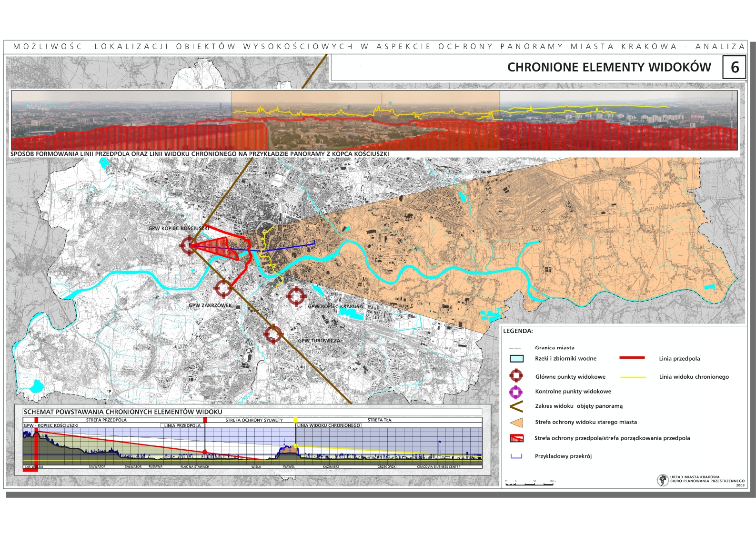This screenshot has height=535, width=756.
Task: Click the Kopiec Kościuszki panorama photo
Action: pyautogui.click(x=374, y=120)
